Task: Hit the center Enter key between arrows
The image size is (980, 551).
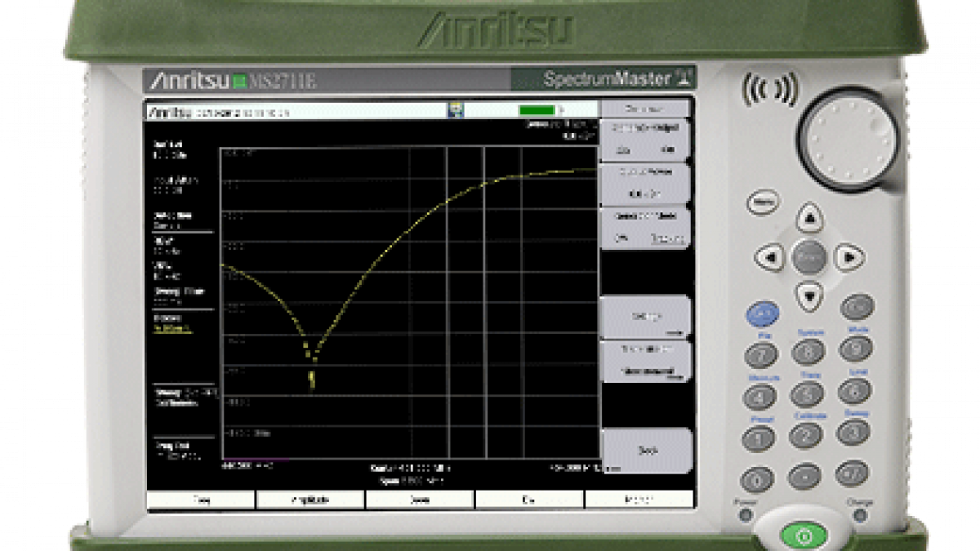Action: [x=808, y=257]
